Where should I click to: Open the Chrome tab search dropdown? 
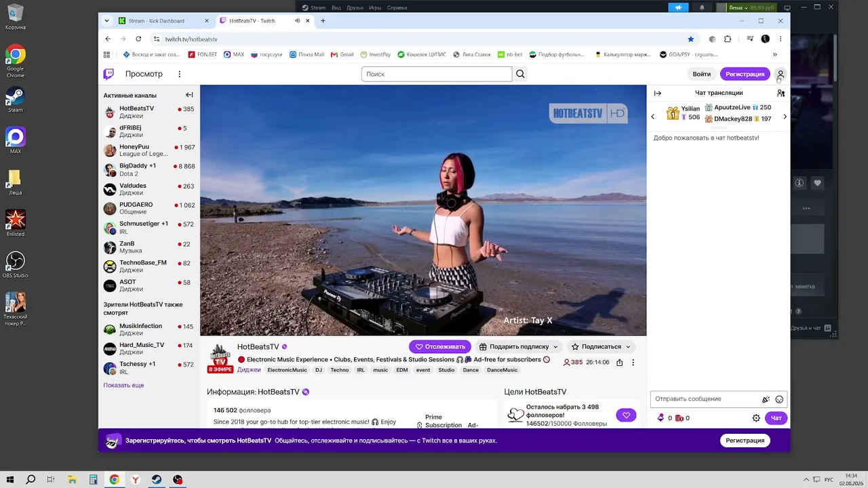pos(106,20)
